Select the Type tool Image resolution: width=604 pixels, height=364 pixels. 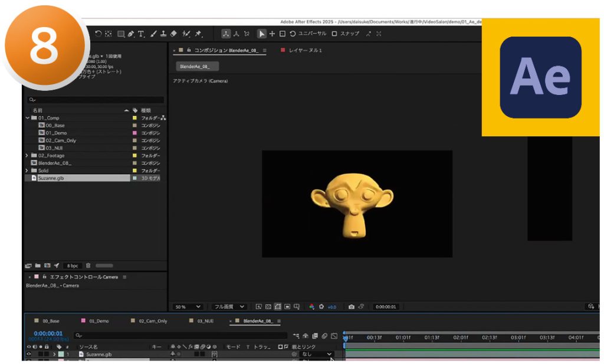[x=142, y=34]
